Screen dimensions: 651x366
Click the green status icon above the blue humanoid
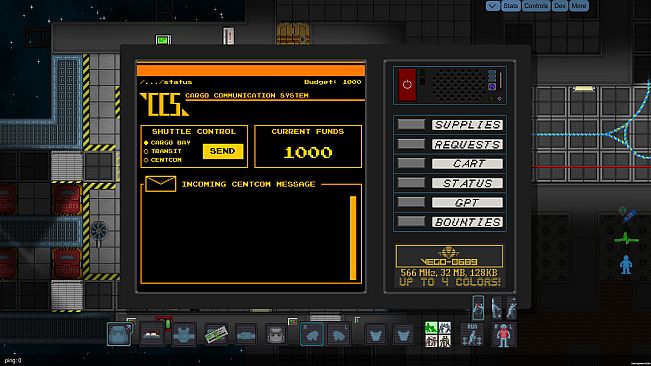pyautogui.click(x=626, y=239)
